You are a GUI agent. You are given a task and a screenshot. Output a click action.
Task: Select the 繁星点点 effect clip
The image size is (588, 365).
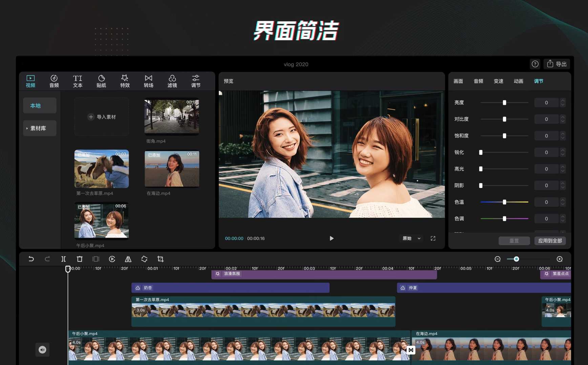tap(555, 274)
